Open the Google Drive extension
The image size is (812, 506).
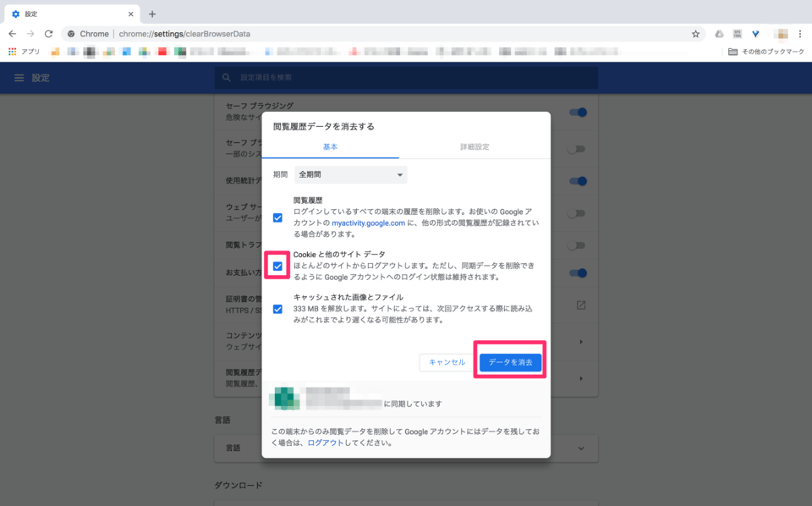719,34
